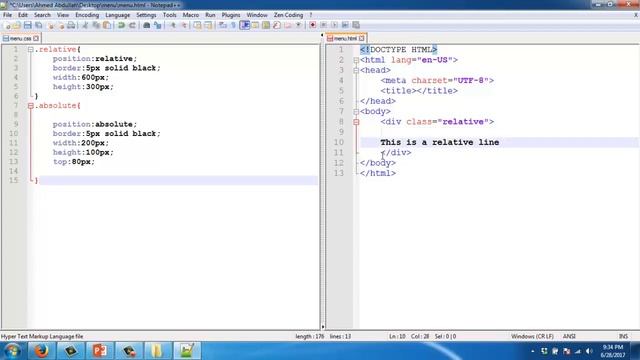Image resolution: width=640 pixels, height=360 pixels.
Task: Redo the edit using toolbar icon
Action: click(x=132, y=25)
